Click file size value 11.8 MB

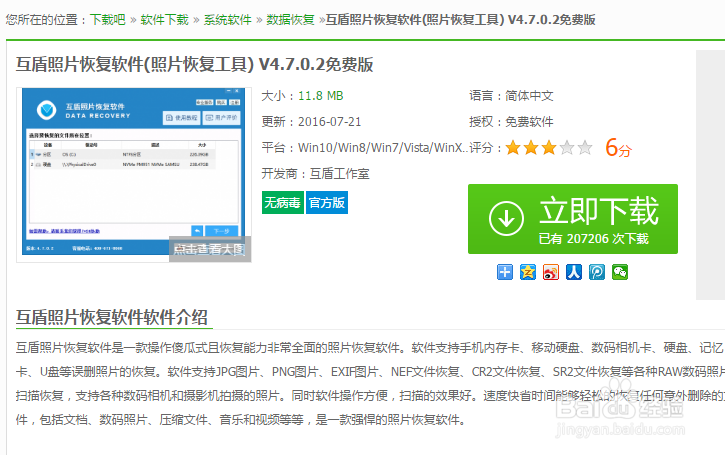coord(320,96)
